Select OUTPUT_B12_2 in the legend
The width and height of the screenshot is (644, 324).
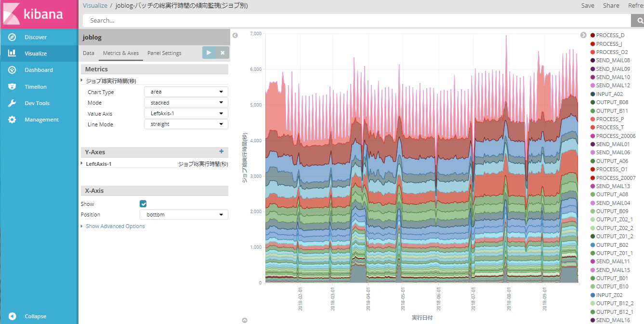[615, 303]
